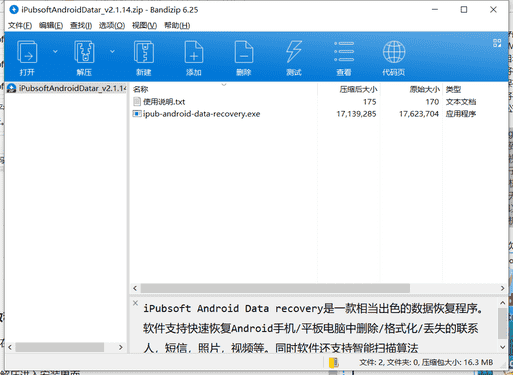Screen dimensions: 513x375
Task: Click the comment panel vertical scrollbar thumb
Action: tap(502, 323)
